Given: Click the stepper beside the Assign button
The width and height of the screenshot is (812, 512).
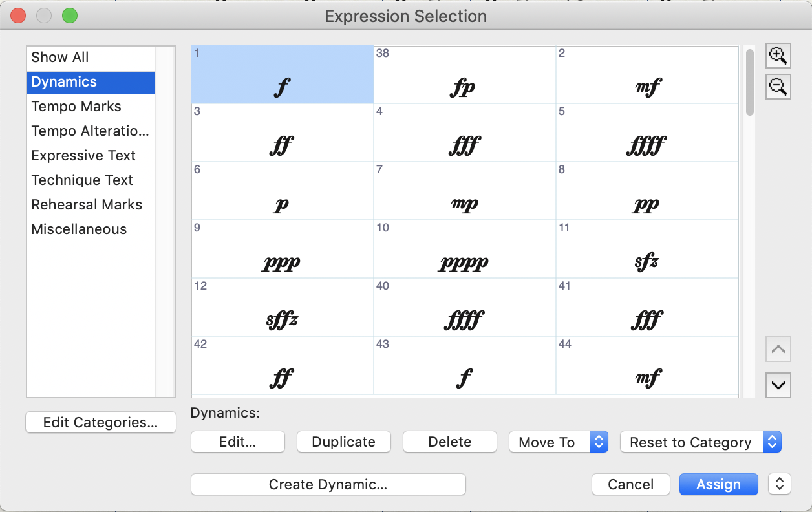Looking at the screenshot, I should click(x=779, y=484).
